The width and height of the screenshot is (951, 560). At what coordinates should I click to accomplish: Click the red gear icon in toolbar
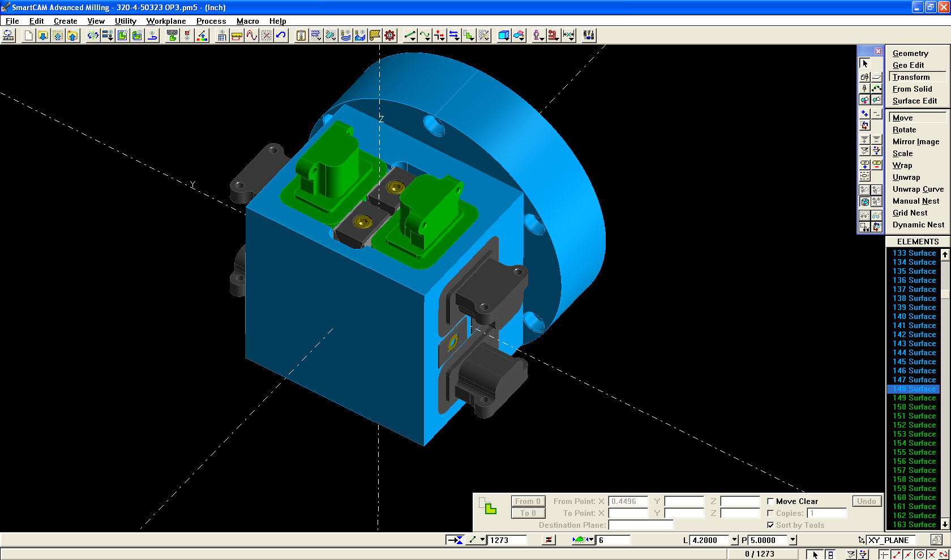390,36
